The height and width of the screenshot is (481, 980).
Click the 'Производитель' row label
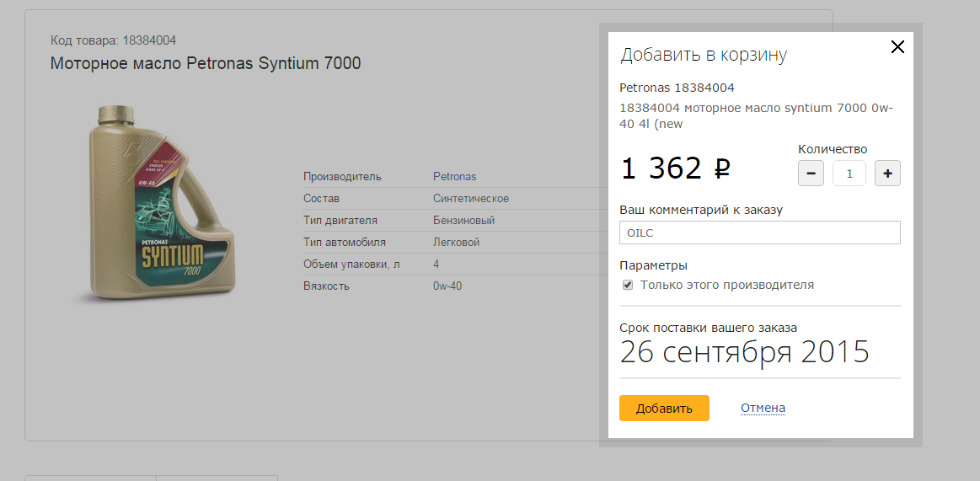click(x=342, y=177)
